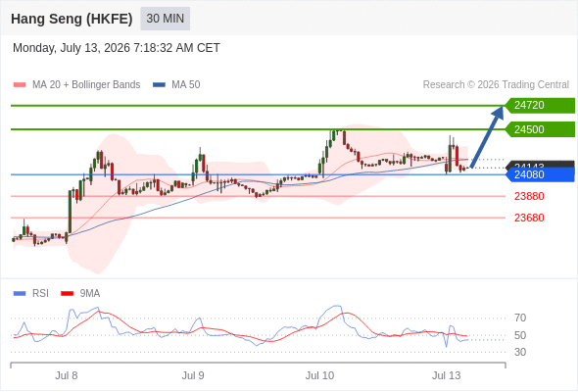The height and width of the screenshot is (392, 578).
Task: Click the Jul 8 date axis label
Action: [x=67, y=375]
